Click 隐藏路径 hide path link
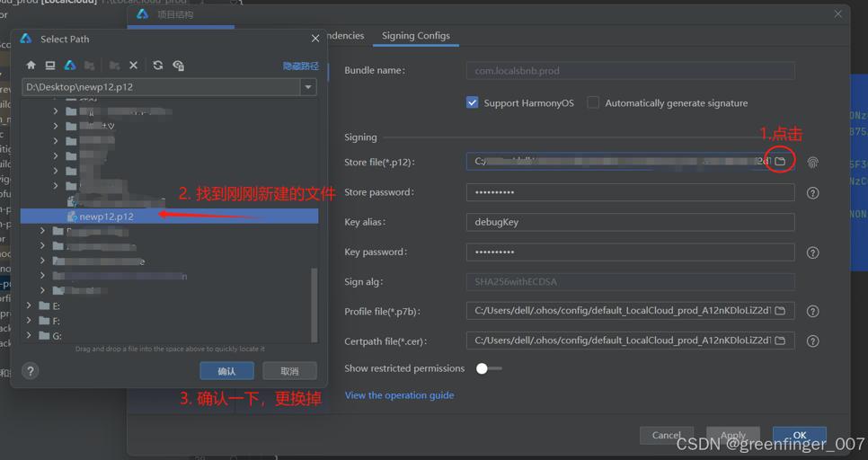Viewport: 868px width, 460px height. point(301,66)
